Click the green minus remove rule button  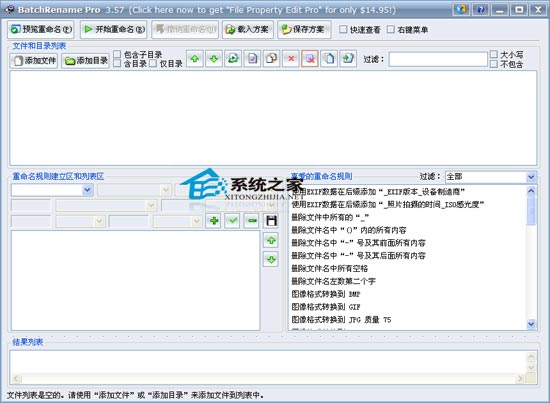click(x=252, y=221)
